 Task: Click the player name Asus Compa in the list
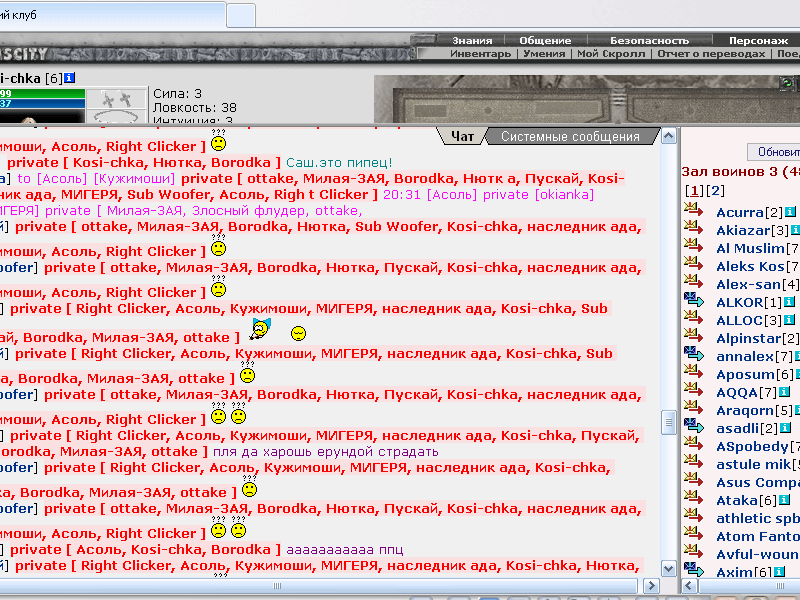758,482
